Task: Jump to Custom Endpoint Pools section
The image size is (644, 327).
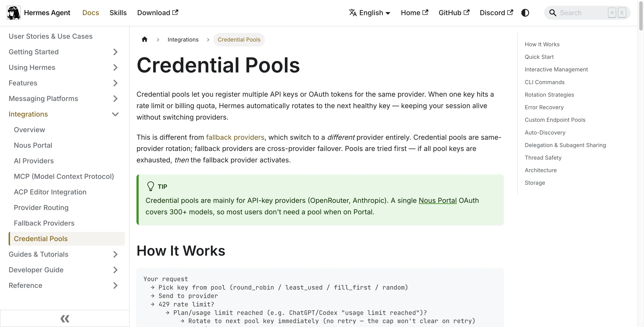Action: pyautogui.click(x=555, y=120)
